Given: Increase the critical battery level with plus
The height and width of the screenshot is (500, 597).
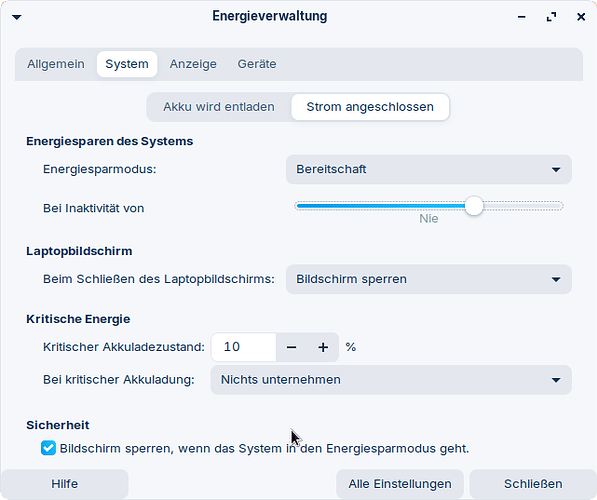Looking at the screenshot, I should tap(323, 347).
